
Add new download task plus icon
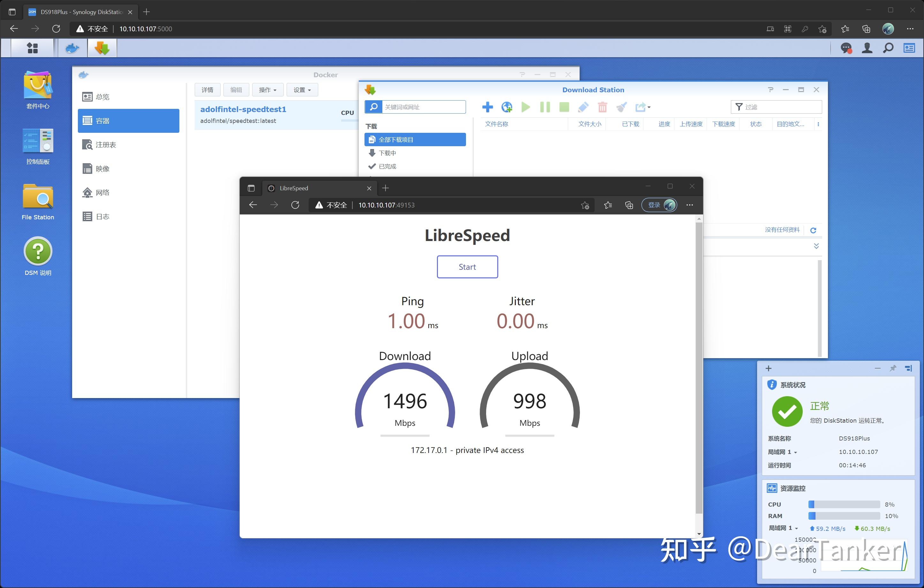487,107
